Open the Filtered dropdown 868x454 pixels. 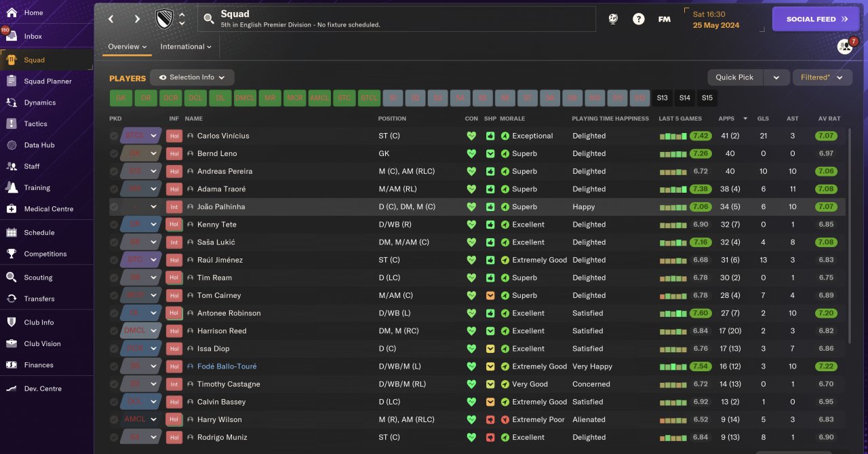tap(823, 77)
